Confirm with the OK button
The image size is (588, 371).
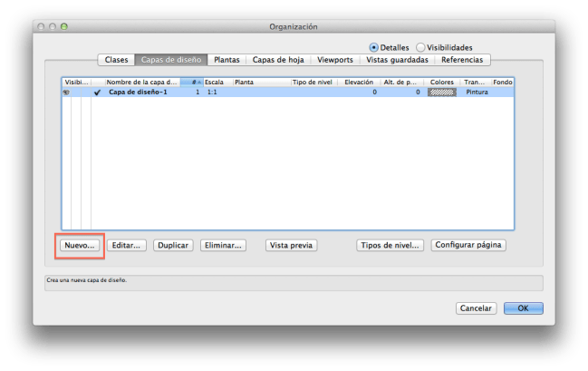tap(523, 308)
